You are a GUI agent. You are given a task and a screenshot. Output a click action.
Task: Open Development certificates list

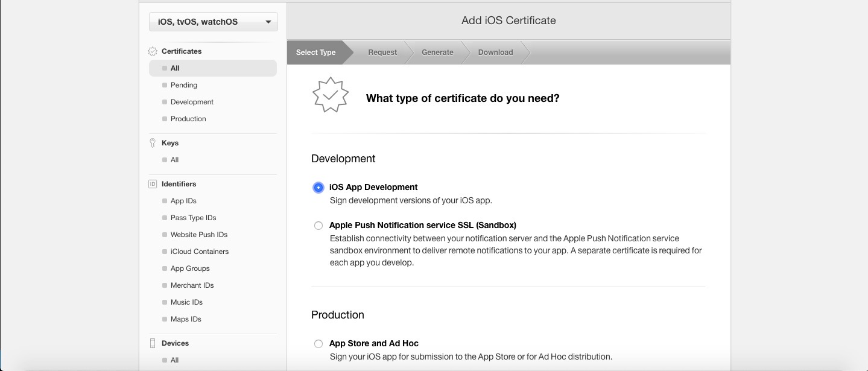(192, 102)
